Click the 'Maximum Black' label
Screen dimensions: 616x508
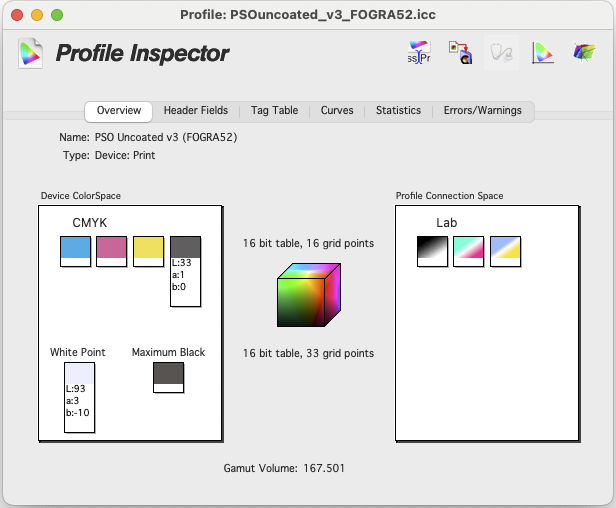(x=169, y=352)
